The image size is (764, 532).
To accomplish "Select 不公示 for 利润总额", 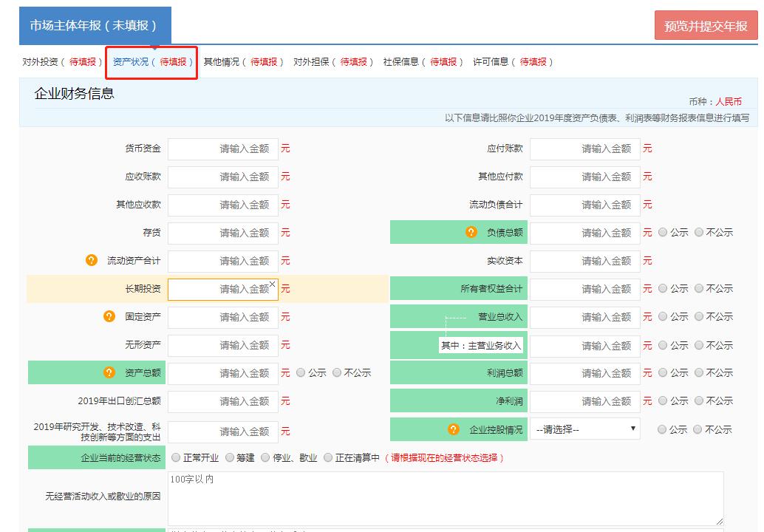I will coord(699,372).
